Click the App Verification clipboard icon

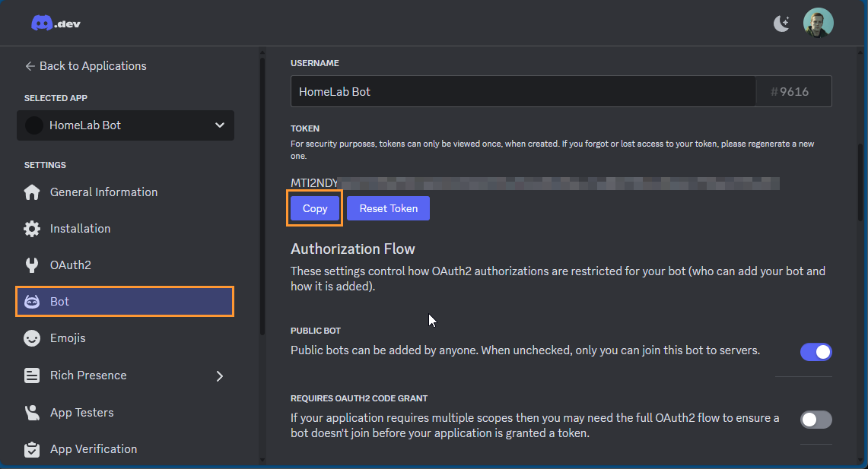pyautogui.click(x=32, y=449)
